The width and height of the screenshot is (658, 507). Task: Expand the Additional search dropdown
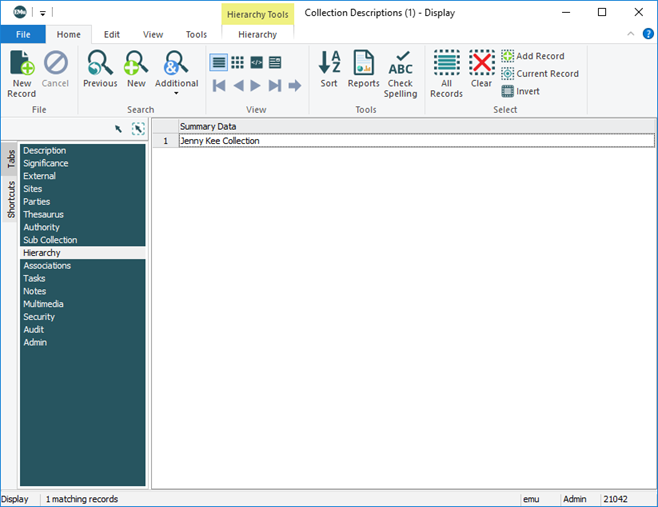[x=176, y=94]
